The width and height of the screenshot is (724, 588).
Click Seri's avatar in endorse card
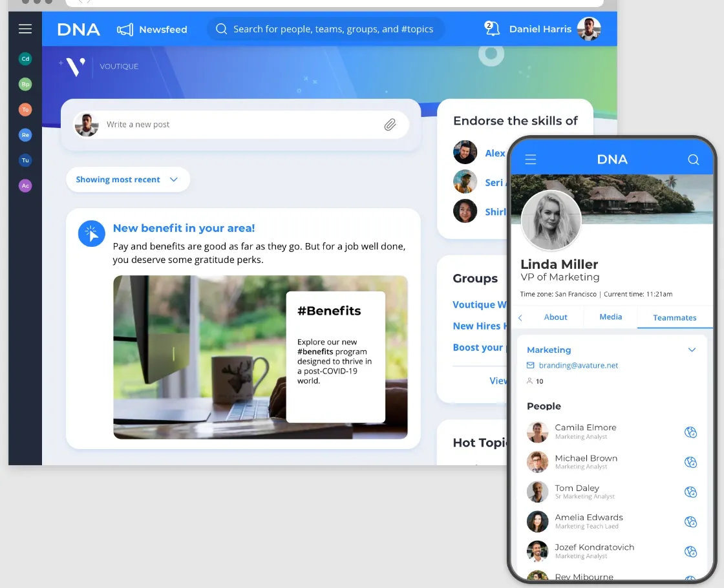click(x=465, y=182)
